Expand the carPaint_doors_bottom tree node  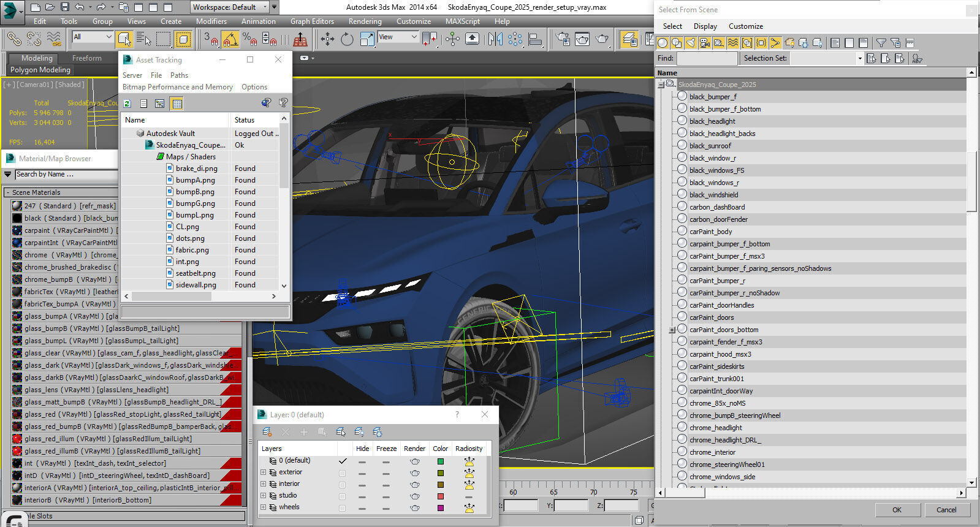pos(672,330)
